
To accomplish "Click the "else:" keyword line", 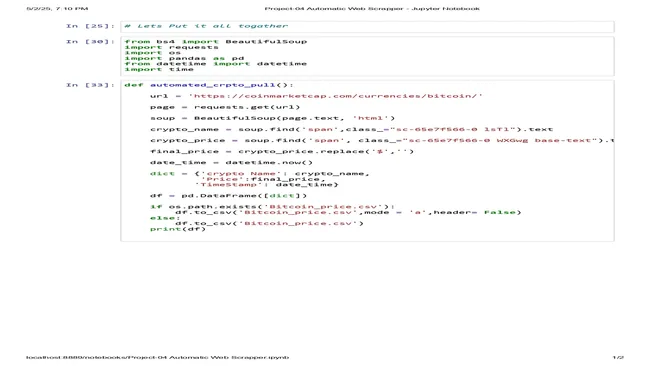I will 165,218.
